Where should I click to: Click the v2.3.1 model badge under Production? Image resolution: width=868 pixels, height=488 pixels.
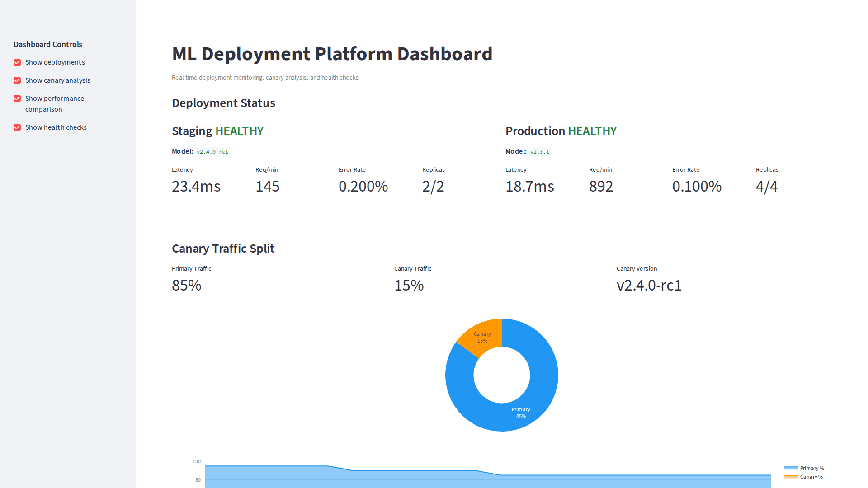coord(540,151)
